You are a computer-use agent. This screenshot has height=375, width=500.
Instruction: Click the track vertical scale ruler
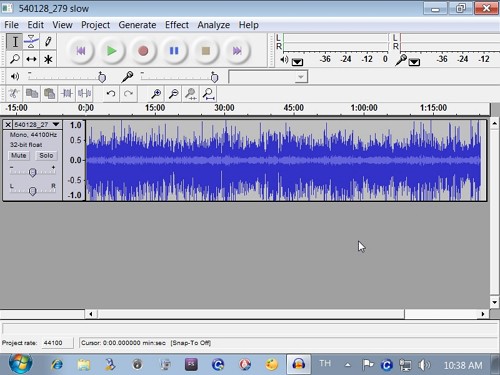[74, 160]
